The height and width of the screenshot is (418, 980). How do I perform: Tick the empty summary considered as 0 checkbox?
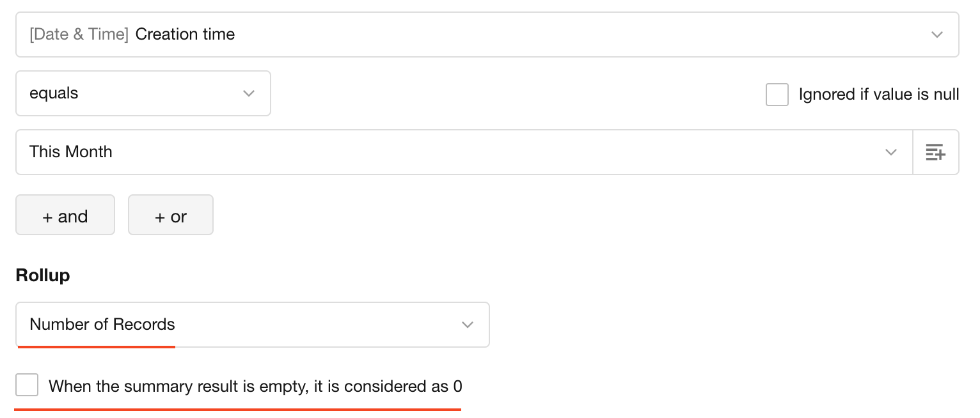coord(27,385)
